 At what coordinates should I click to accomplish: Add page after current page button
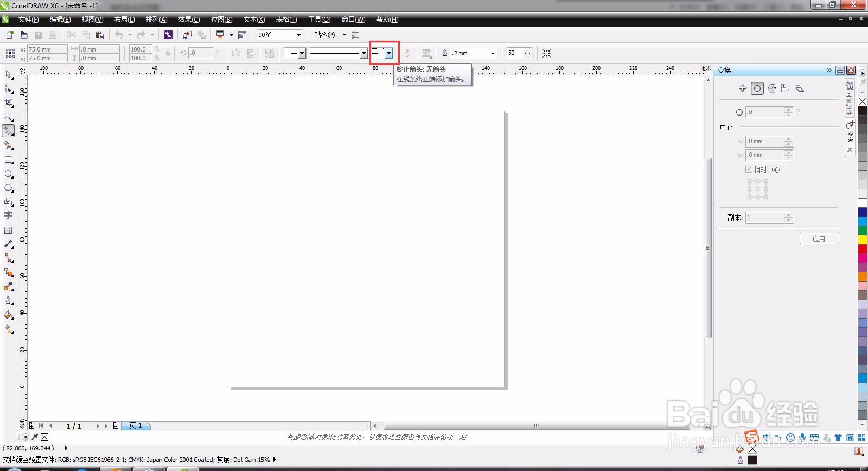point(116,426)
